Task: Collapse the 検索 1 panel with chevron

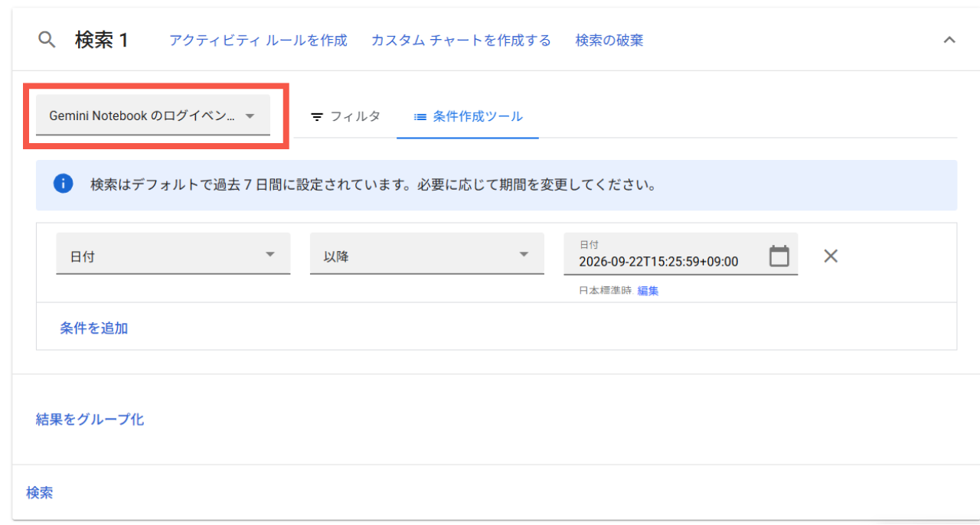Action: pyautogui.click(x=949, y=40)
